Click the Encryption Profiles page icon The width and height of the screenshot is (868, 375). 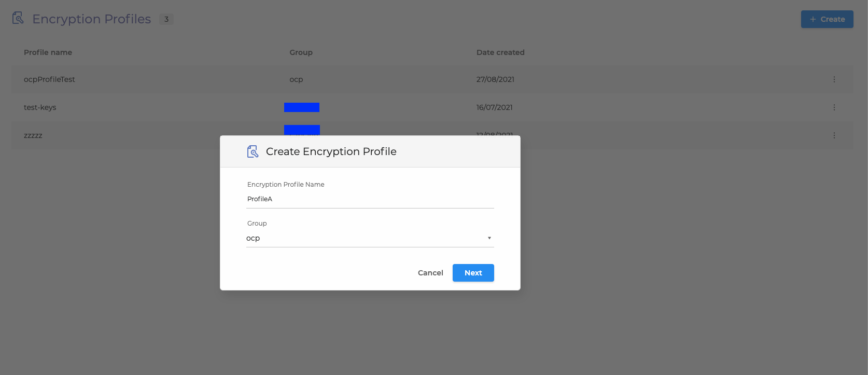pos(18,19)
